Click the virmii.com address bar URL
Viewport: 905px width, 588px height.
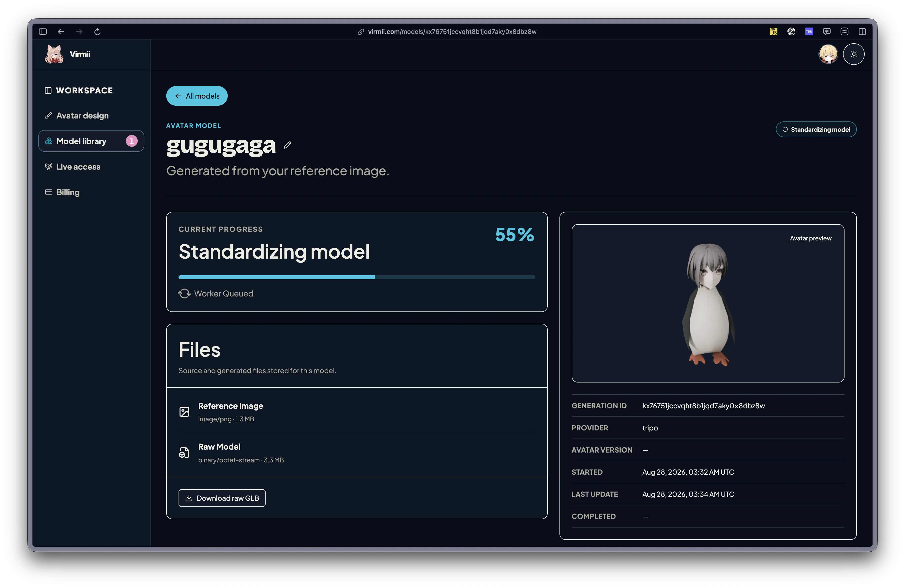click(452, 31)
